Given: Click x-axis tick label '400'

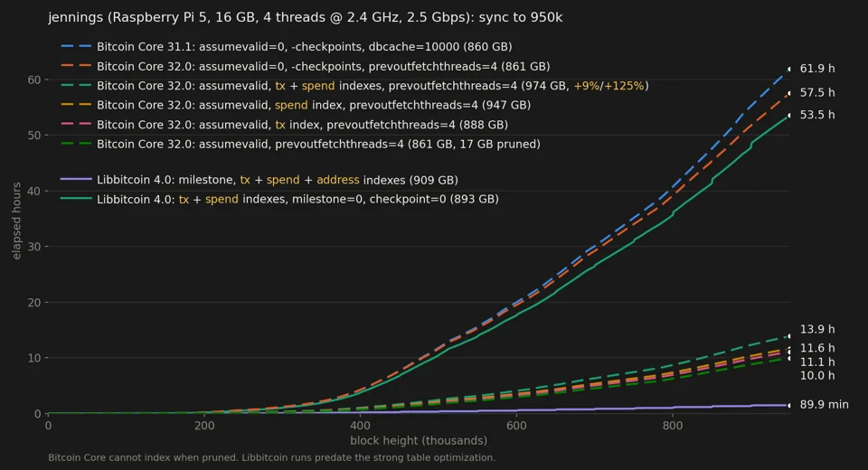Looking at the screenshot, I should 361,426.
